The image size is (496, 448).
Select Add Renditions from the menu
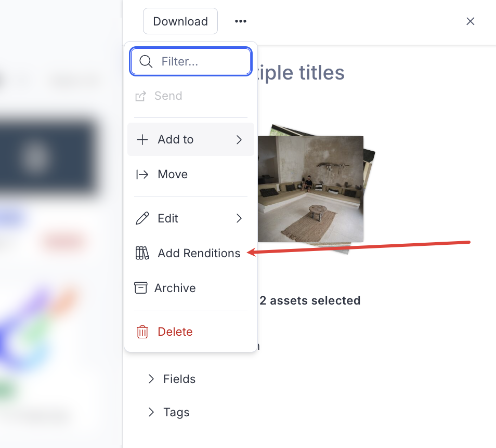click(x=199, y=253)
